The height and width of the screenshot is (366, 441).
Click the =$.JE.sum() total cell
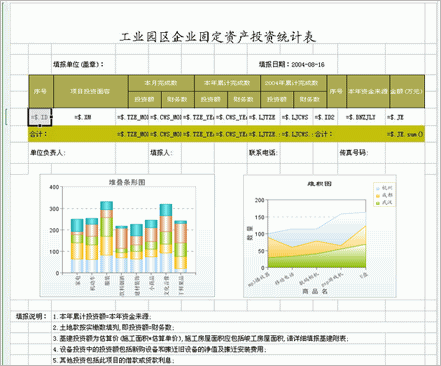tap(405, 134)
